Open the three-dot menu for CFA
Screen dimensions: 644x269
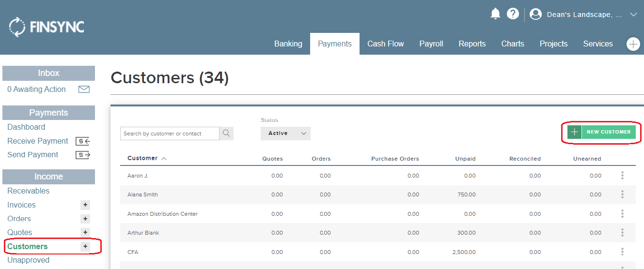(622, 252)
